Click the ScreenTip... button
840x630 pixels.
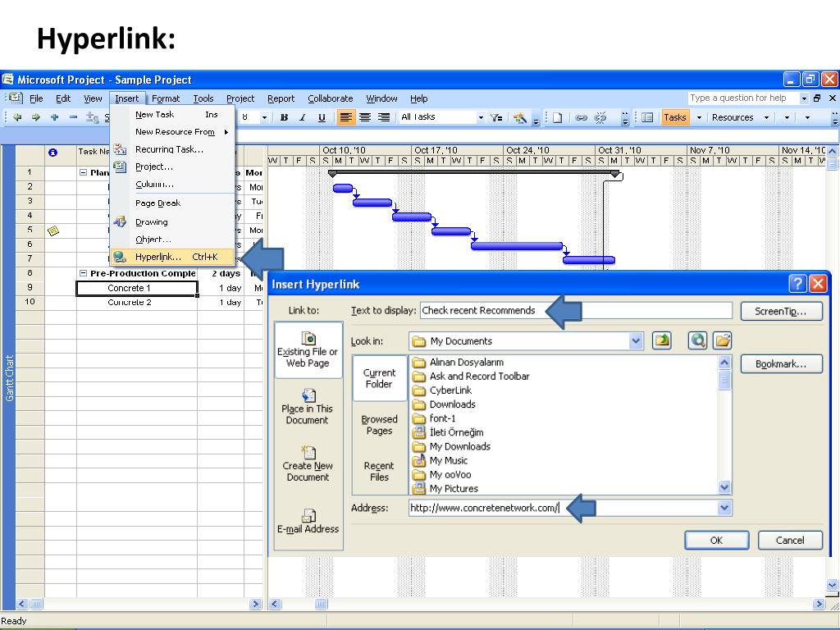click(x=781, y=311)
